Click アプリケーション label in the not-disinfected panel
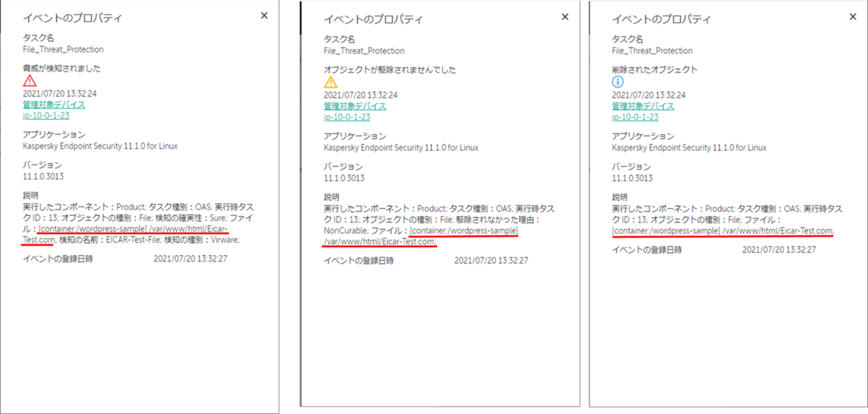The width and height of the screenshot is (868, 414). (x=354, y=137)
